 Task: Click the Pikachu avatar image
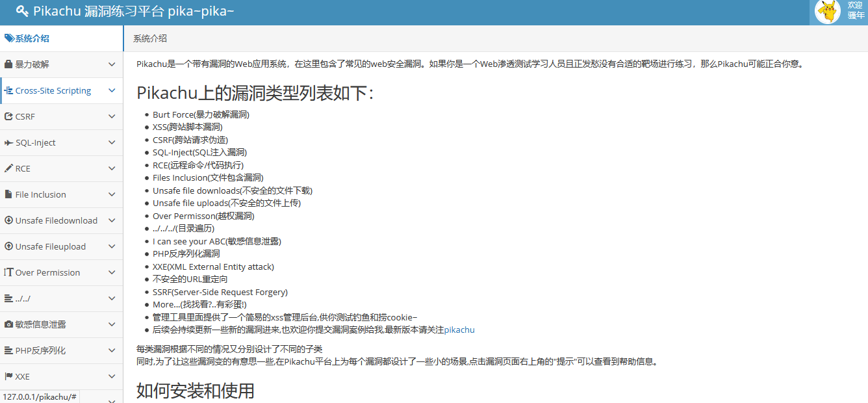[x=828, y=11]
